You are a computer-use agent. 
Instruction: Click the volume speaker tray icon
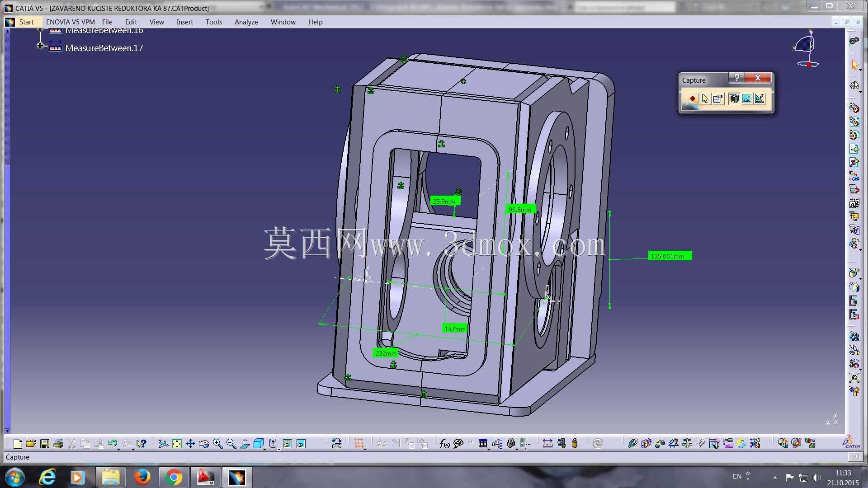click(x=816, y=477)
